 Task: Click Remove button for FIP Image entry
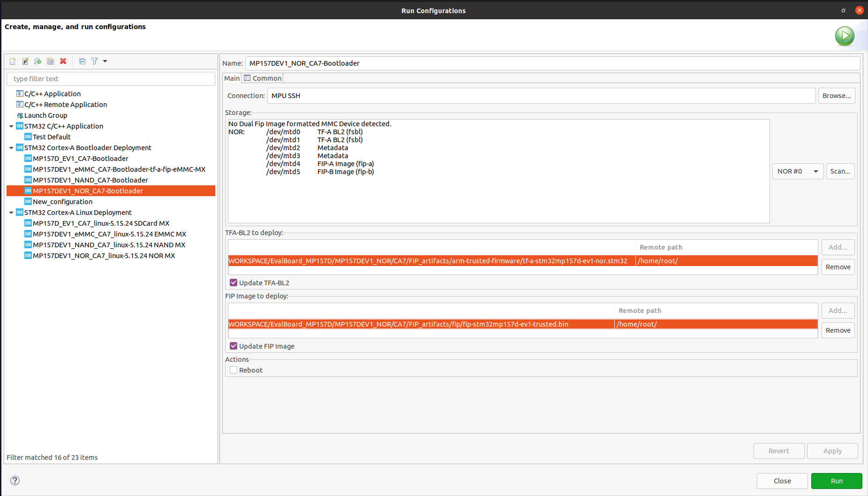pos(838,330)
